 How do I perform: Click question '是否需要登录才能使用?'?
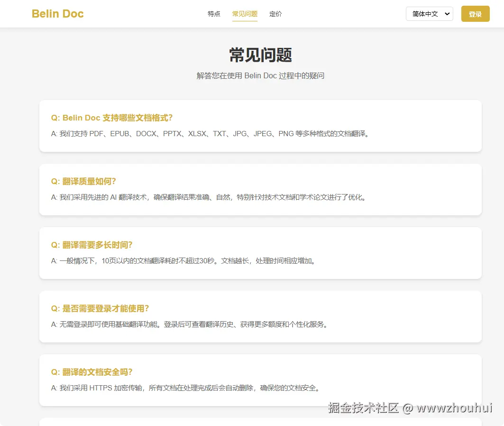tap(100, 309)
